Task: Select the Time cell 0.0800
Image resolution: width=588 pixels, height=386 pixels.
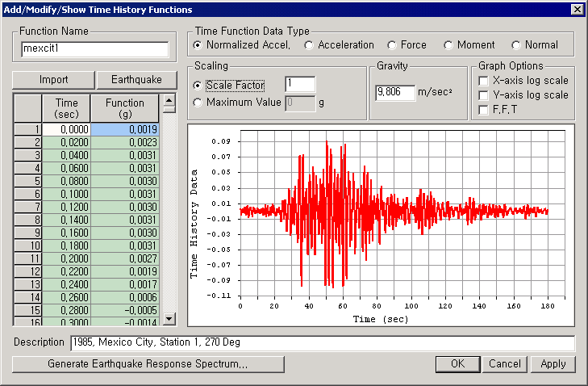Action: click(66, 182)
